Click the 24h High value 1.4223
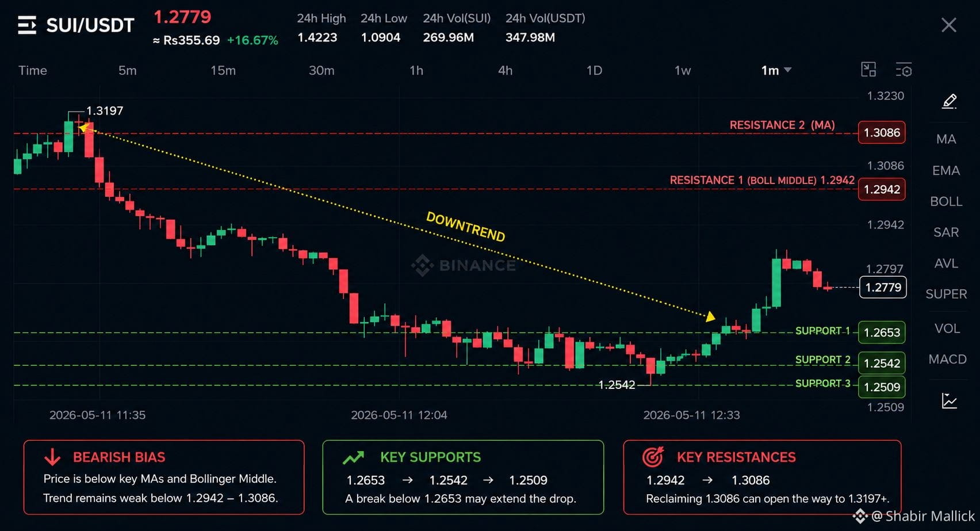The width and height of the screenshot is (980, 531). [317, 37]
